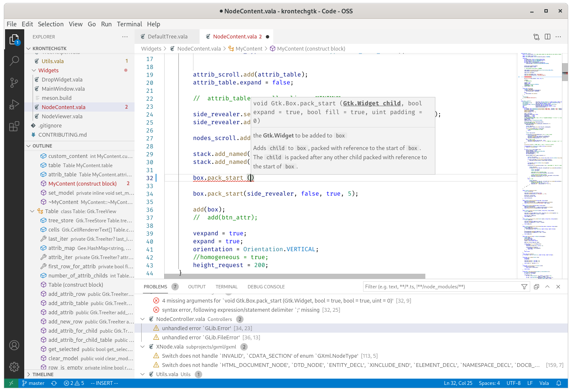Click the code minimap preview
This screenshot has width=572, height=392.
(540, 165)
